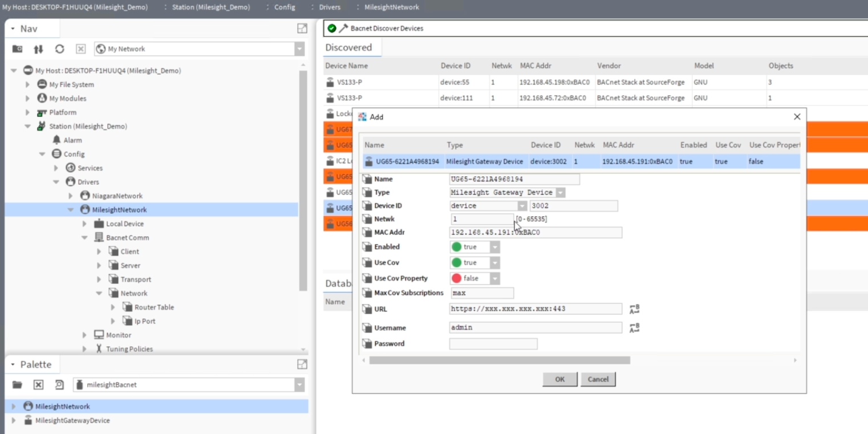Close the Add dialog window
Screen dimensions: 868x434
coord(797,116)
